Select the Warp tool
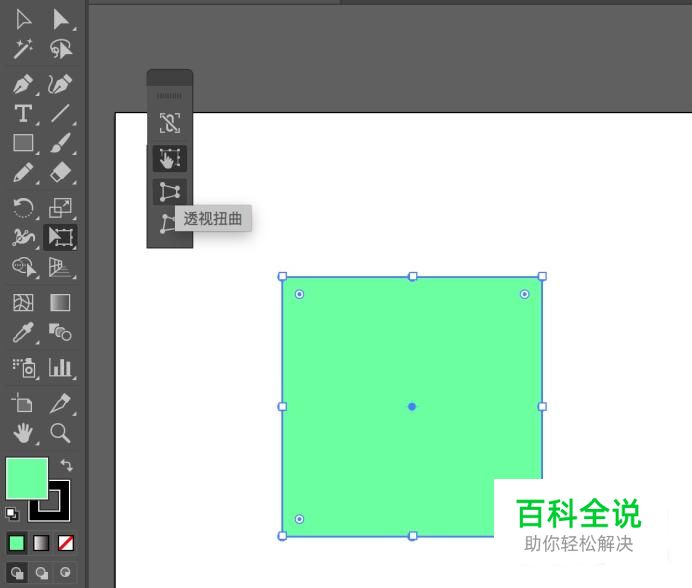 click(x=23, y=237)
